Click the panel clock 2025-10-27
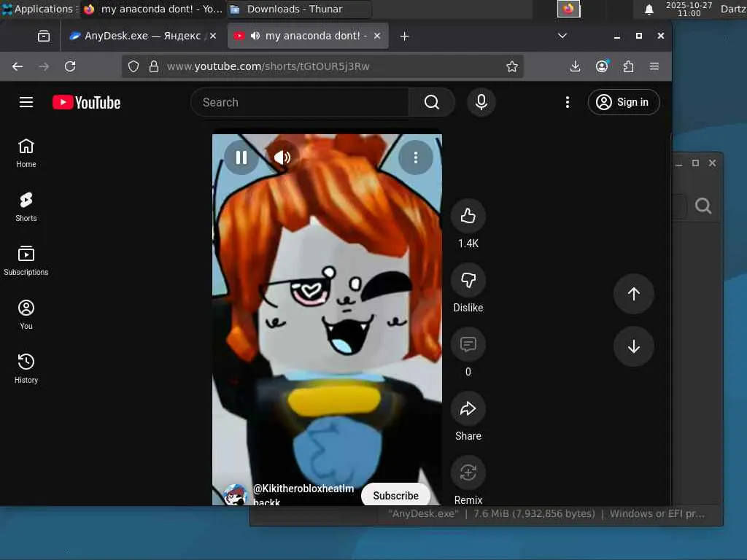 pos(689,9)
